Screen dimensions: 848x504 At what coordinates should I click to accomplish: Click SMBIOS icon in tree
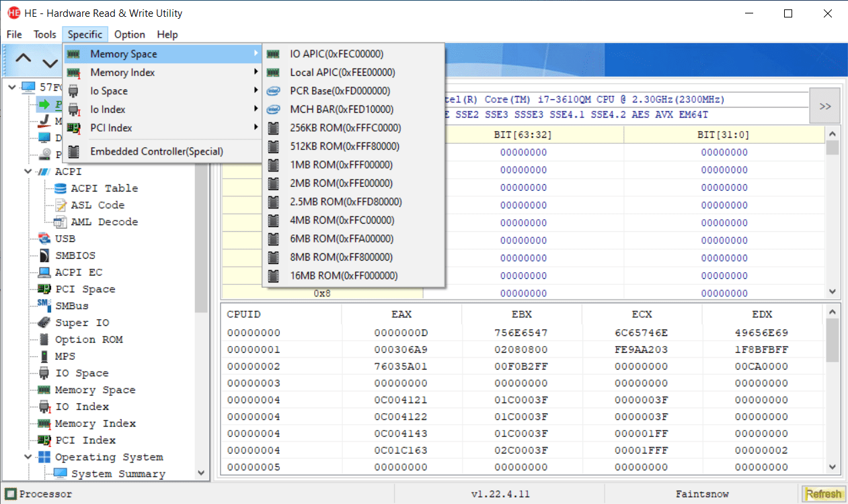coord(44,255)
